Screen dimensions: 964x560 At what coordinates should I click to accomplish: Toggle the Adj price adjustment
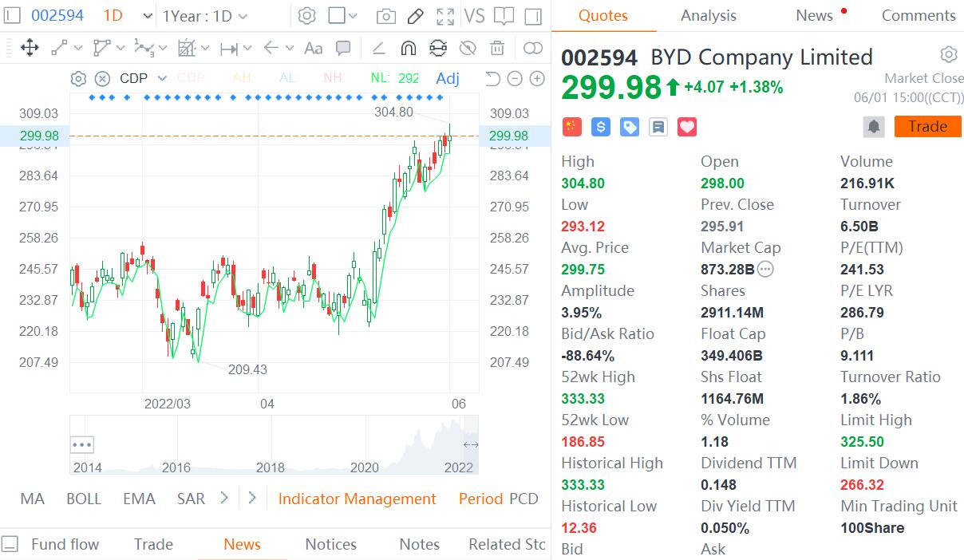[448, 78]
